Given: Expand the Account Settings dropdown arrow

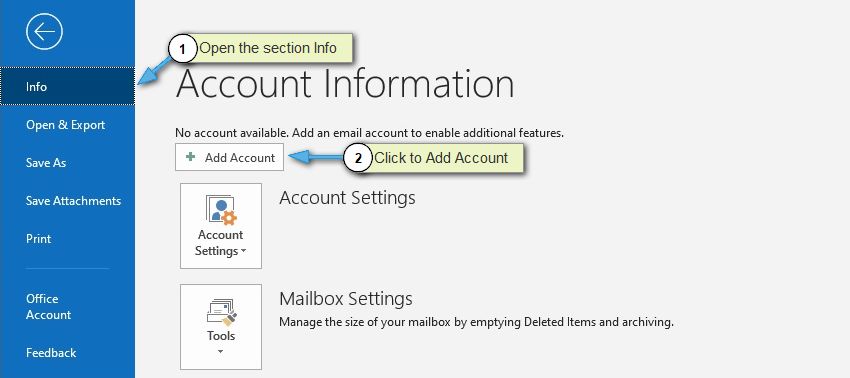Looking at the screenshot, I should (x=243, y=251).
